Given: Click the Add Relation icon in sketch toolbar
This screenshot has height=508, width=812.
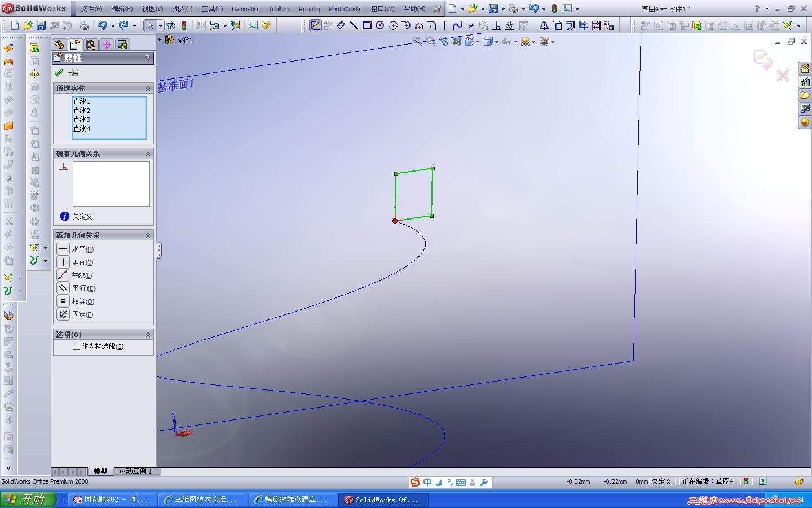Looking at the screenshot, I should click(x=497, y=25).
